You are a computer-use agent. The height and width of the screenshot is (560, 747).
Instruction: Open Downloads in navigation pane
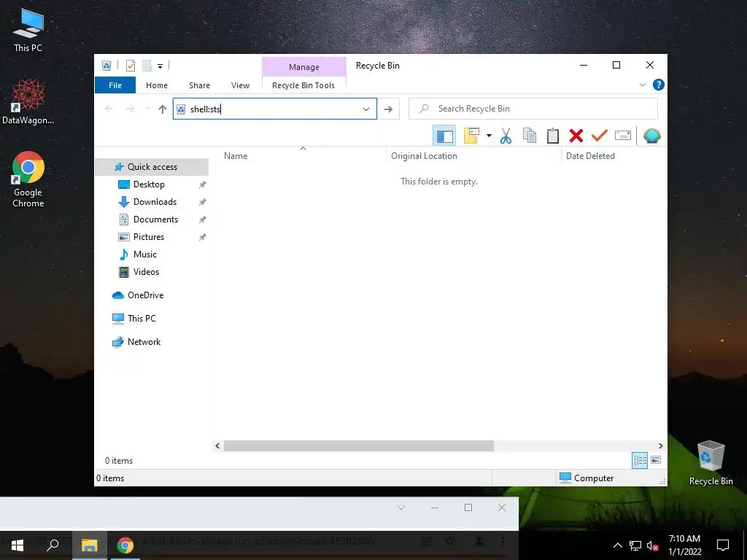155,202
